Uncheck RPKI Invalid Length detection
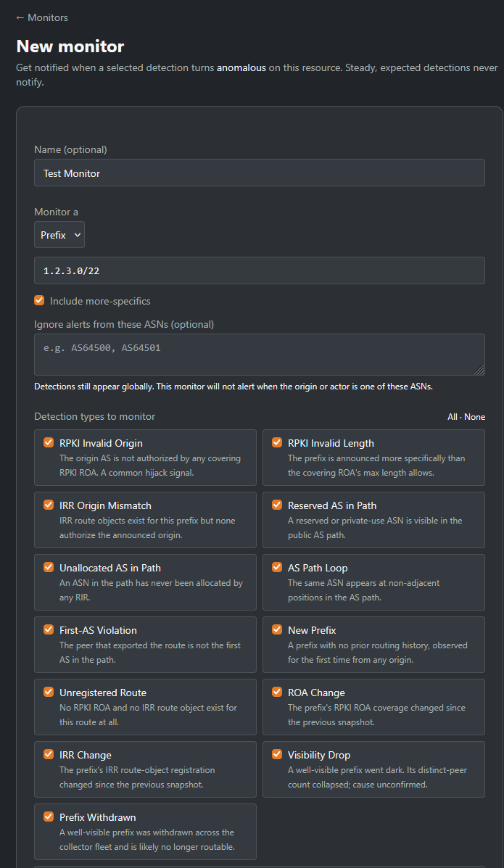Image resolution: width=504 pixels, height=868 pixels. (277, 442)
